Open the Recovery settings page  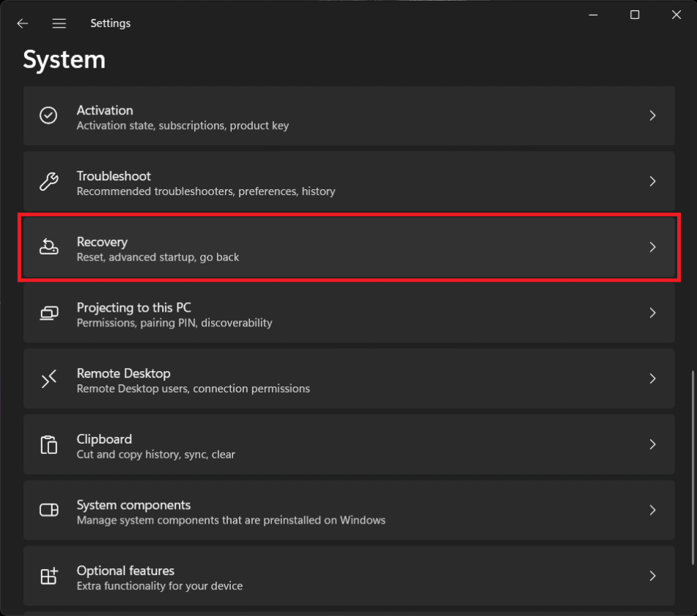pyautogui.click(x=348, y=247)
